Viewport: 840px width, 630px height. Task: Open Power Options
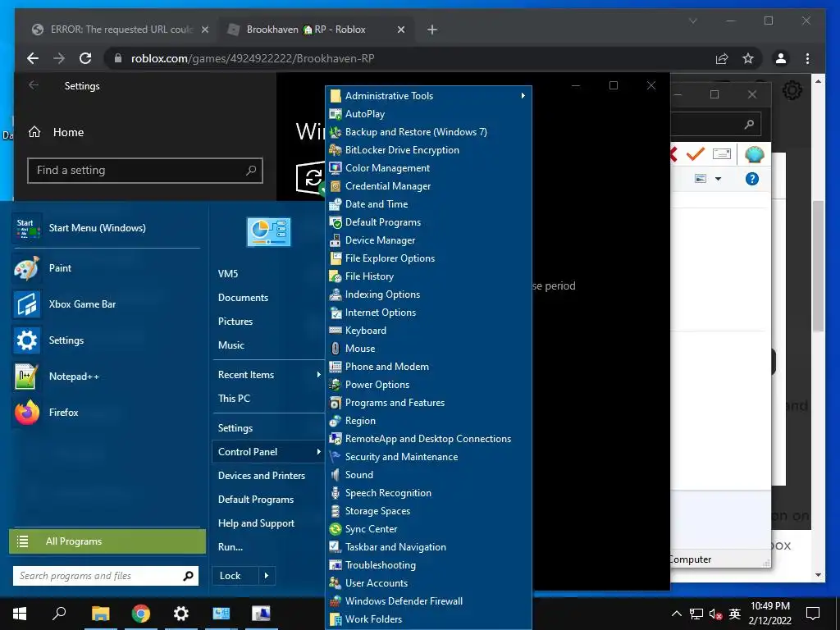click(428, 385)
